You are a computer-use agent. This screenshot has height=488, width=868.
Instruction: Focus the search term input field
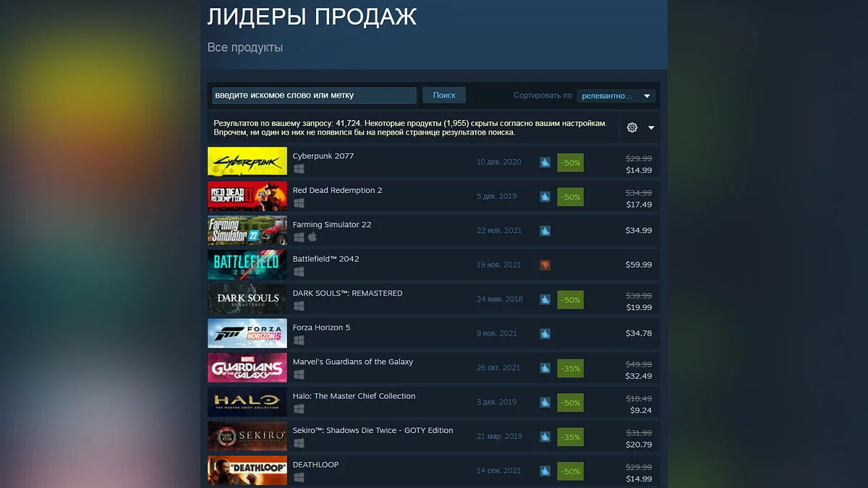pos(314,95)
